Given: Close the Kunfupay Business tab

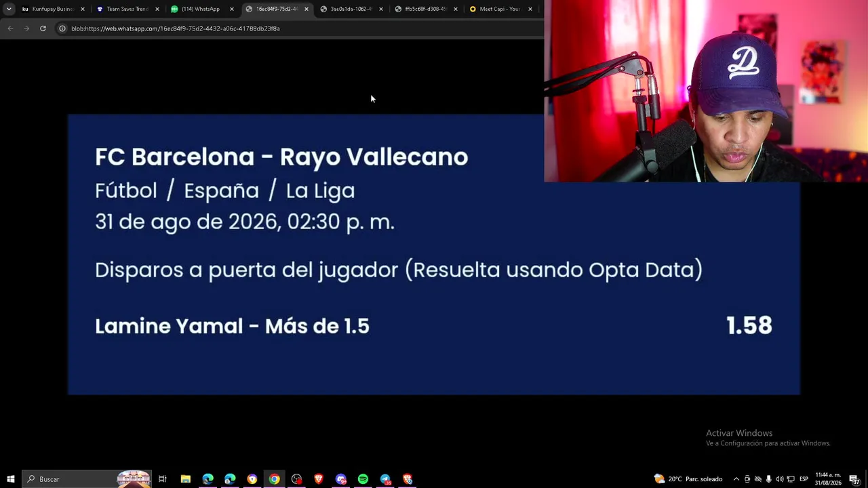Looking at the screenshot, I should click(83, 9).
